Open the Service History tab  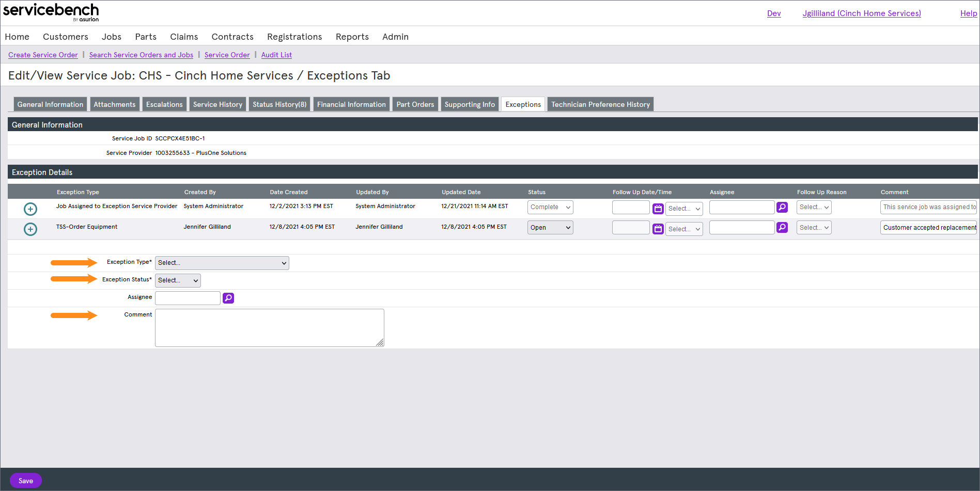[x=217, y=104]
